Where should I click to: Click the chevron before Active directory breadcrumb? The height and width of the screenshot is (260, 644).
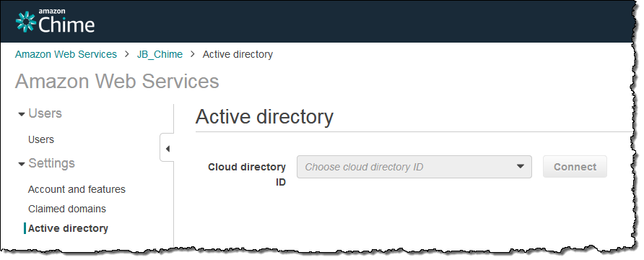(193, 54)
